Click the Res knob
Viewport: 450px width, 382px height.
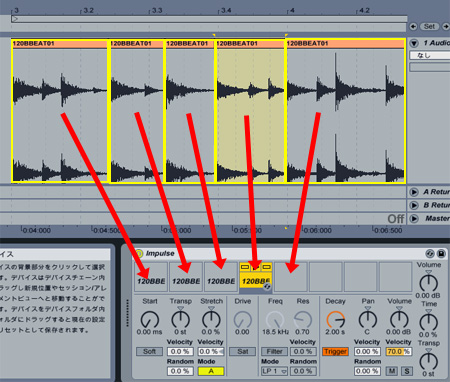click(303, 319)
